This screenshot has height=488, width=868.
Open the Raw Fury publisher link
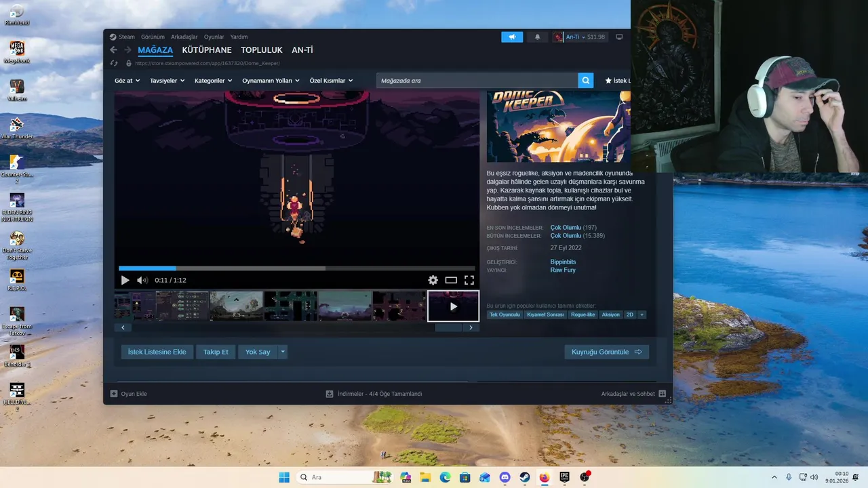pyautogui.click(x=563, y=270)
